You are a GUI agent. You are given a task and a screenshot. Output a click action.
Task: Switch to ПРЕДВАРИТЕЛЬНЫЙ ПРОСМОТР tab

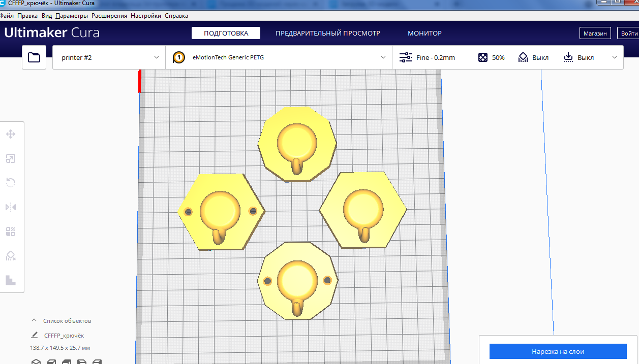pos(327,33)
